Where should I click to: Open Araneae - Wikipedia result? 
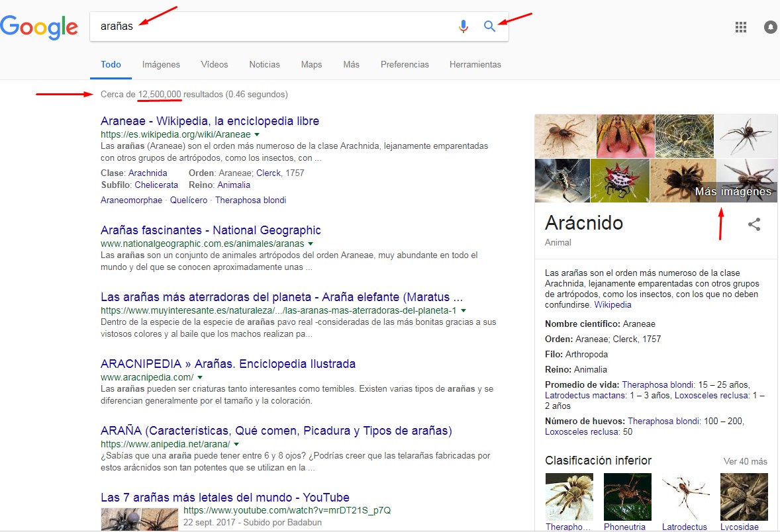pyautogui.click(x=210, y=121)
